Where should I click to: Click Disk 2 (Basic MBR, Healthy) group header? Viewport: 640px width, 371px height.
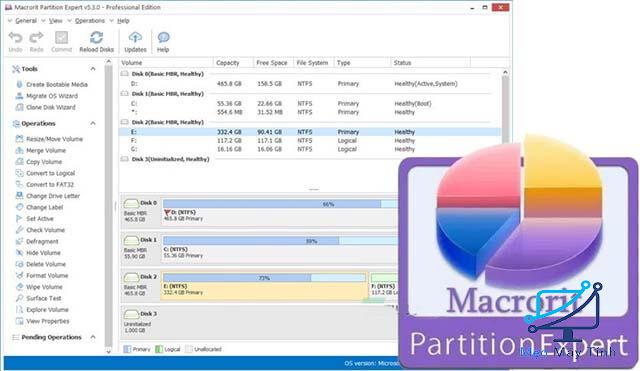tap(167, 122)
